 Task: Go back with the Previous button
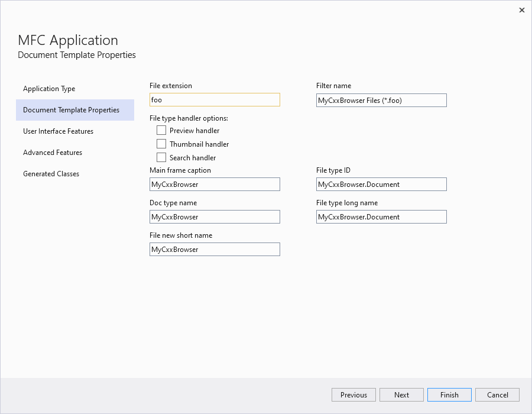click(x=353, y=394)
